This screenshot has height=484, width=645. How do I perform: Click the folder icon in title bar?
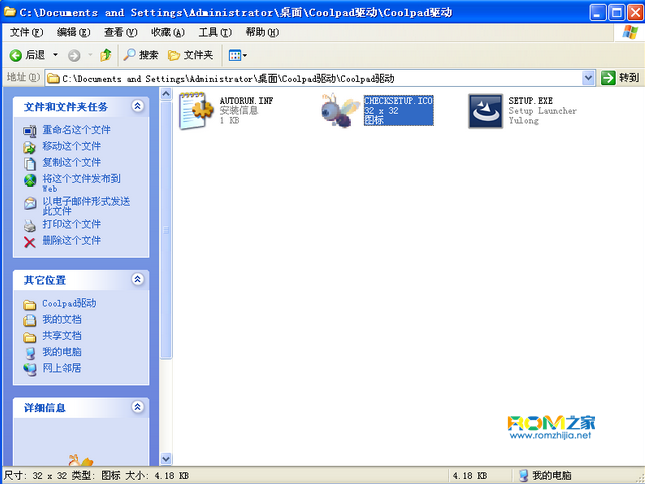tap(10, 12)
